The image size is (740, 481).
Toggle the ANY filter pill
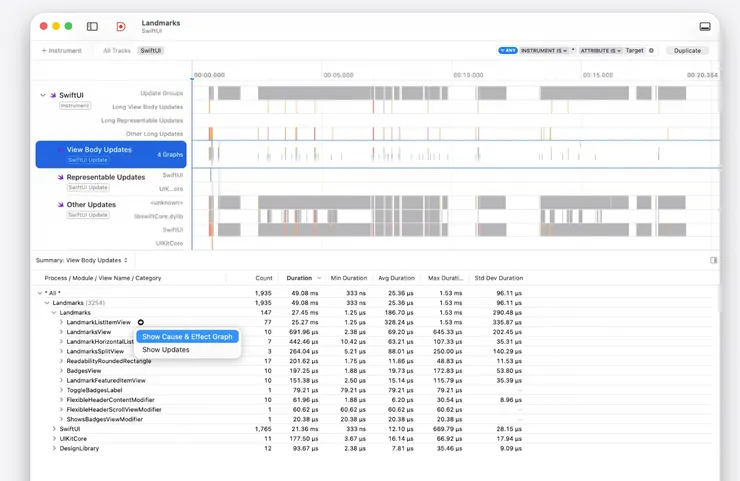tap(507, 50)
